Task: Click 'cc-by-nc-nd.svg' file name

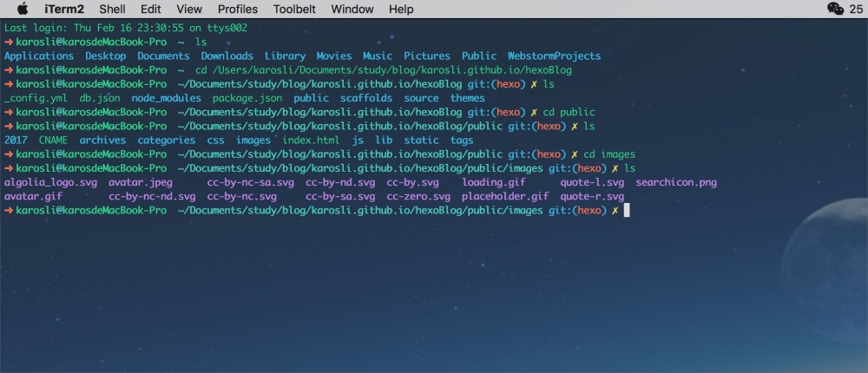Action: pyautogui.click(x=152, y=196)
